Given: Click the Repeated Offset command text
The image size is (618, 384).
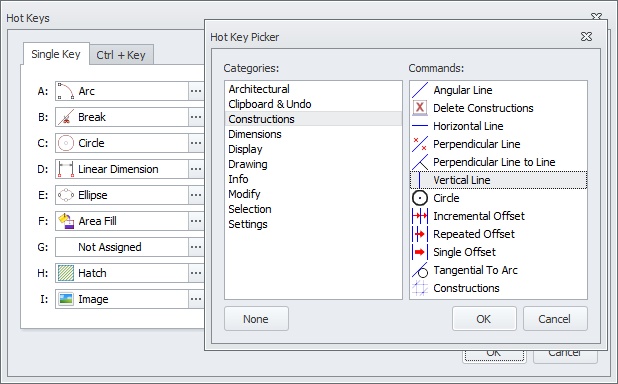Looking at the screenshot, I should click(474, 234).
